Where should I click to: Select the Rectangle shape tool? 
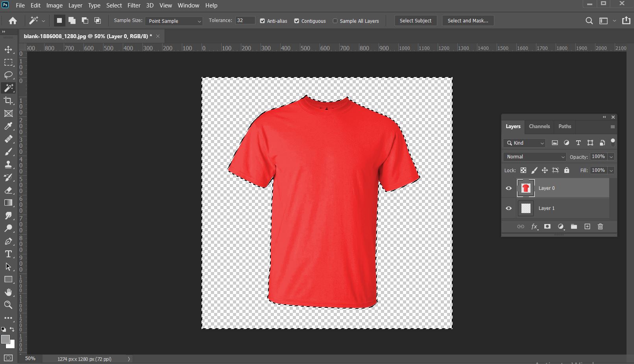click(x=8, y=279)
